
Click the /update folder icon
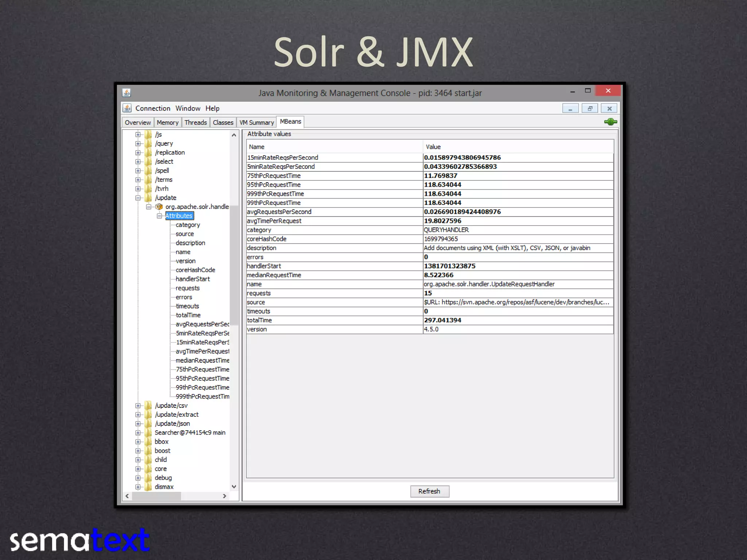pyautogui.click(x=148, y=198)
